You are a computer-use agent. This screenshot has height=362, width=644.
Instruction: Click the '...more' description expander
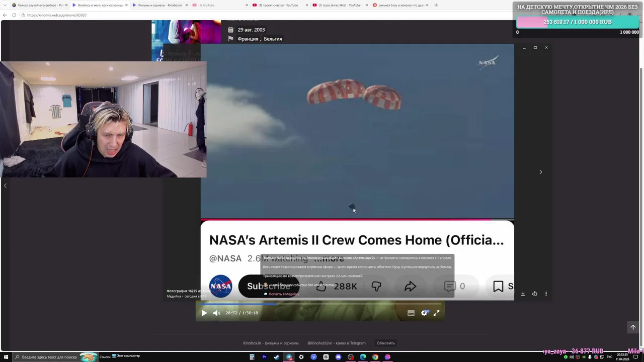coord(329,258)
